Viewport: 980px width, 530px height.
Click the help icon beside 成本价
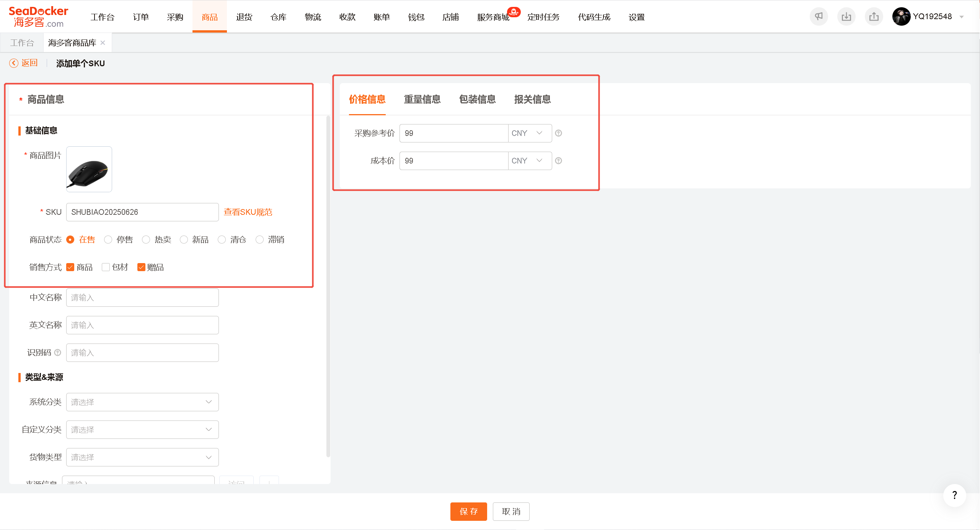click(x=558, y=161)
